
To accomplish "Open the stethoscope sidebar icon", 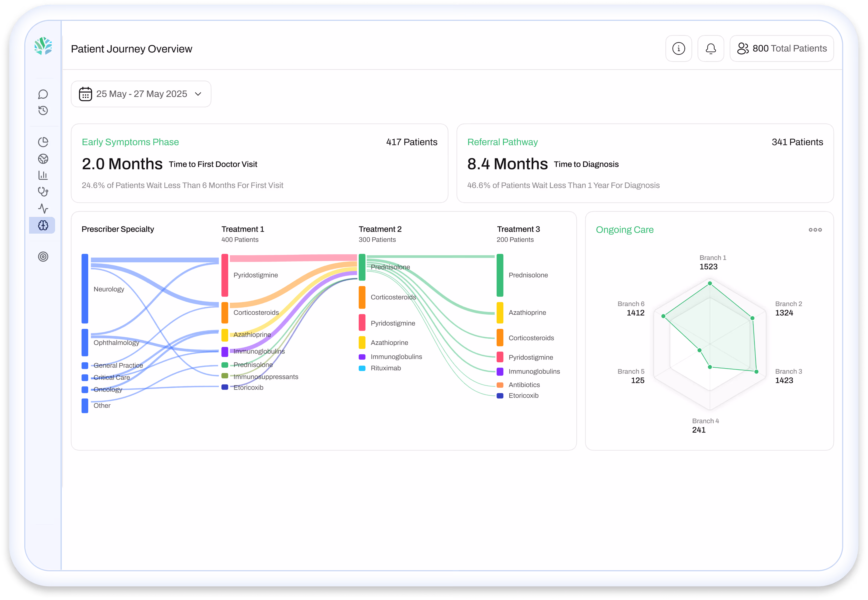I will (43, 192).
